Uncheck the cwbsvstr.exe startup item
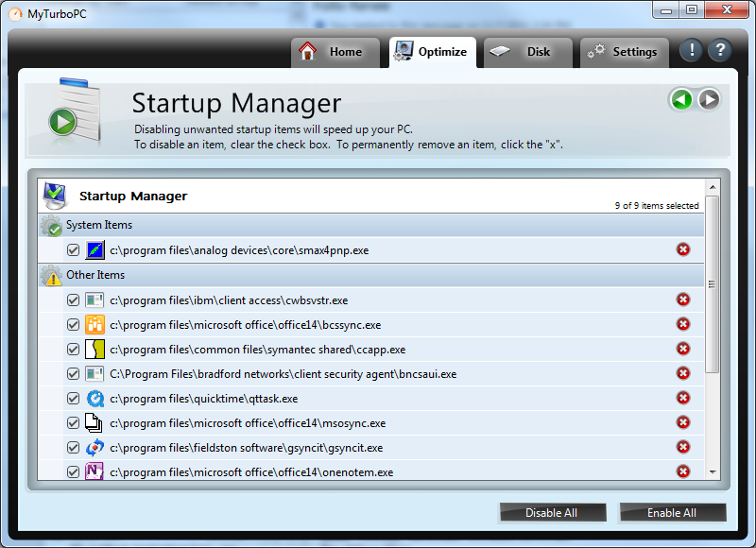The width and height of the screenshot is (756, 548). coord(73,300)
